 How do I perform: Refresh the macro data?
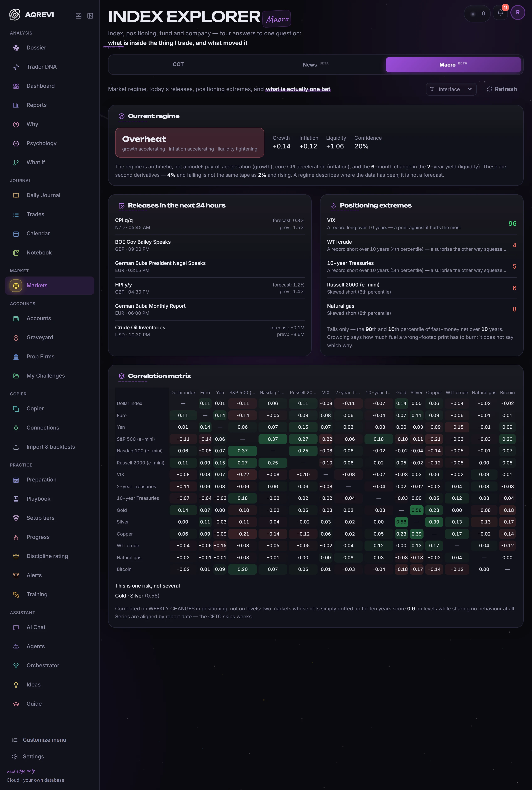pyautogui.click(x=502, y=89)
